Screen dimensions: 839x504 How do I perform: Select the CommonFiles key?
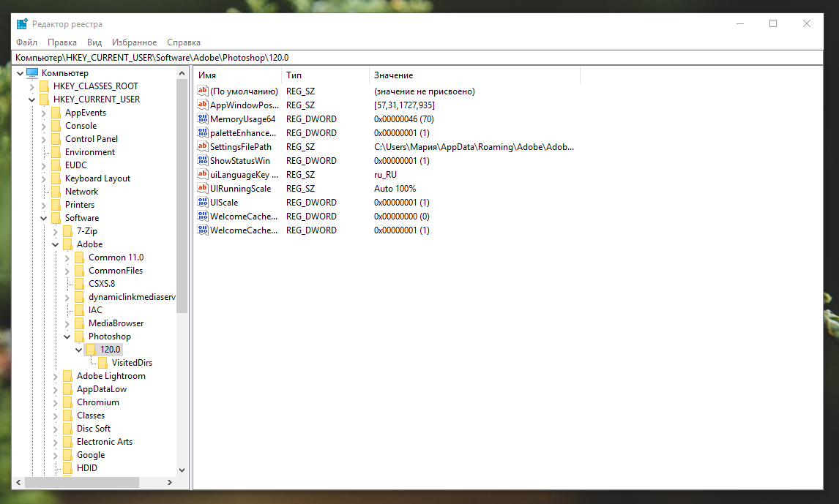tap(116, 271)
